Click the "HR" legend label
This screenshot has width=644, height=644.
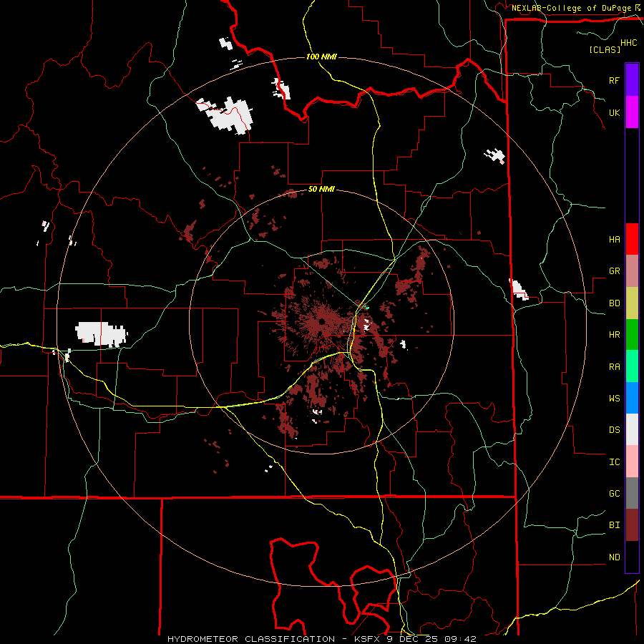614,335
